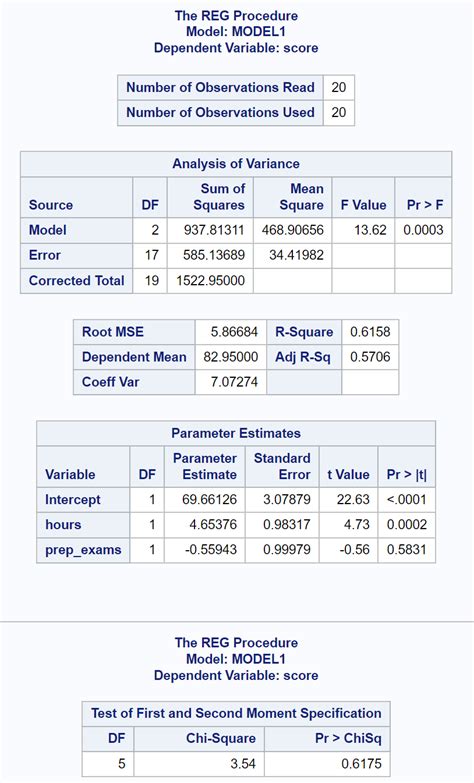The width and height of the screenshot is (474, 783).
Task: Click the corrected total DF value 19
Action: click(x=152, y=281)
